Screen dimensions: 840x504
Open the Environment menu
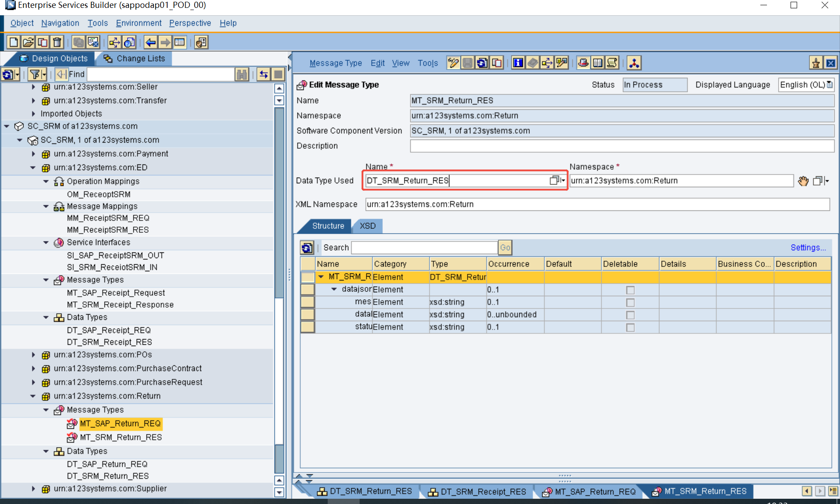coord(139,23)
